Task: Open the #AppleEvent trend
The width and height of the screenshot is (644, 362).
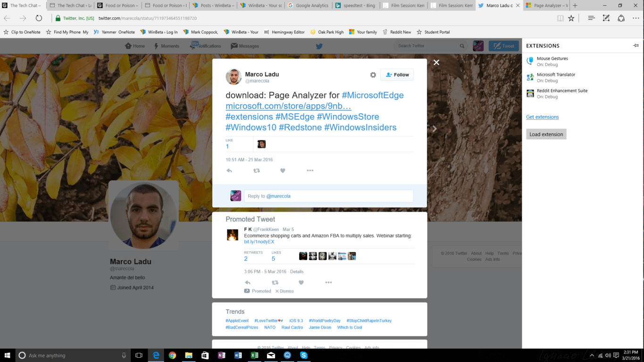Action: [237, 321]
